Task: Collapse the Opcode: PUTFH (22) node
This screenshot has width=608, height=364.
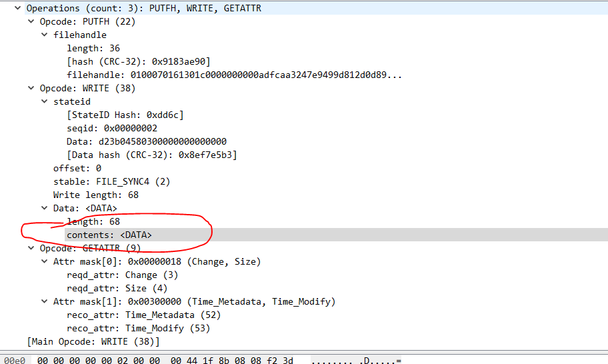Action: (31, 21)
